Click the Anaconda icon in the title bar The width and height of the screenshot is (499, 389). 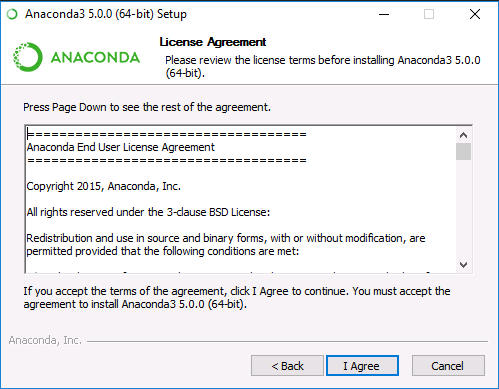[x=12, y=14]
